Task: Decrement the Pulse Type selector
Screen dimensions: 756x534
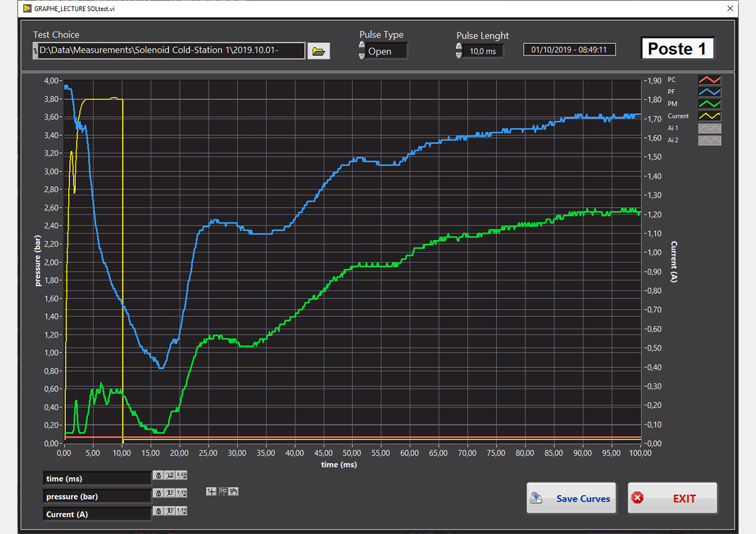Action: [362, 56]
